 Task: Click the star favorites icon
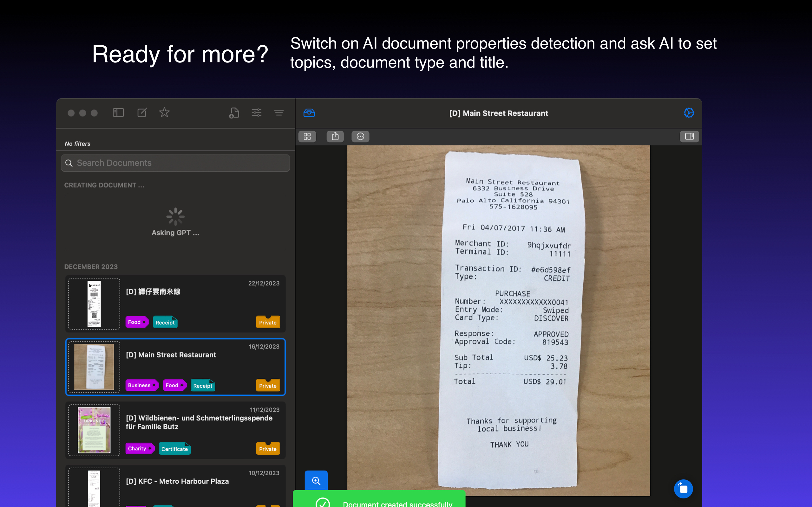(x=164, y=112)
